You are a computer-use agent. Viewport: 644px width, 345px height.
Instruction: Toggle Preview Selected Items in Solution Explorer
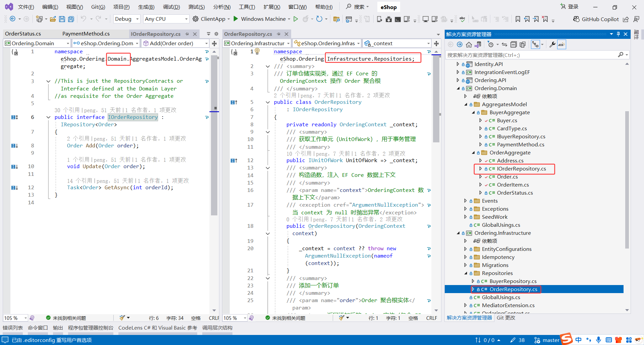click(561, 45)
